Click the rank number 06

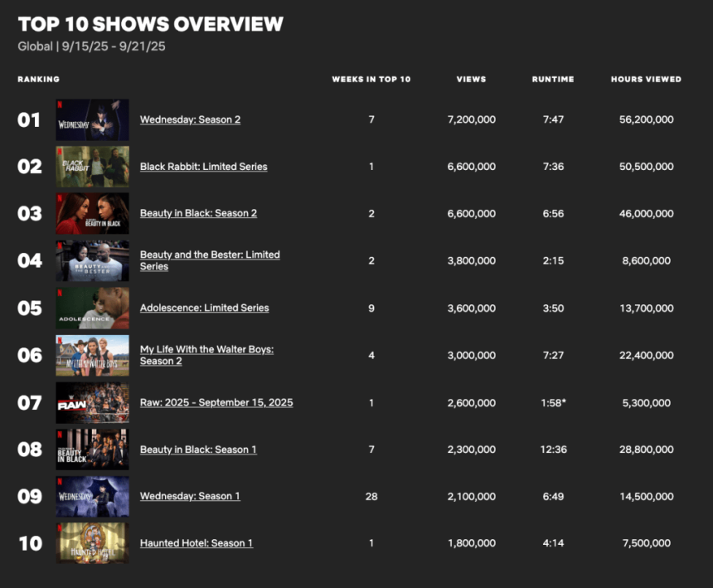[x=30, y=355]
